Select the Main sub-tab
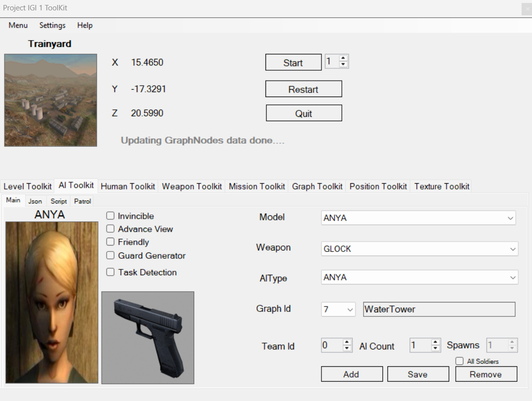 [x=13, y=200]
